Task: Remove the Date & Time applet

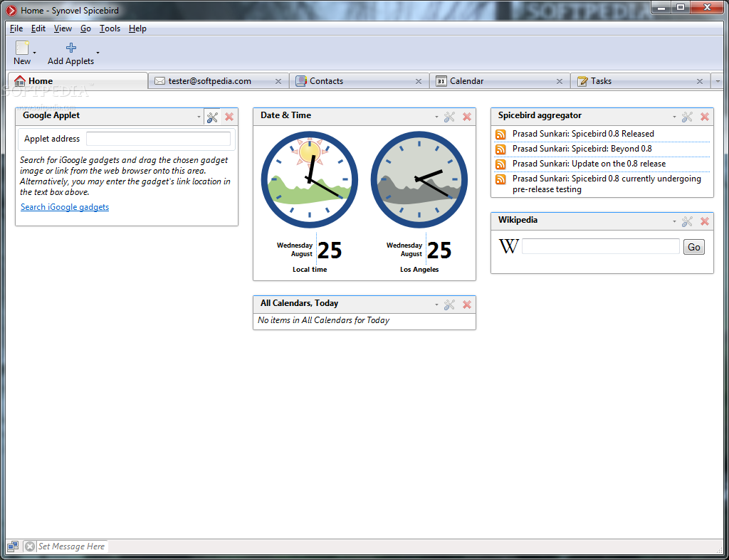Action: tap(467, 117)
